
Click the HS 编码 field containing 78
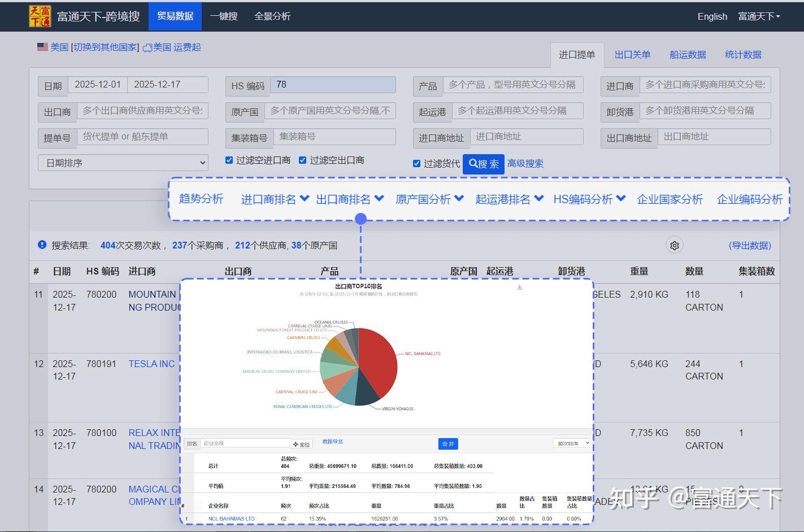coord(333,85)
